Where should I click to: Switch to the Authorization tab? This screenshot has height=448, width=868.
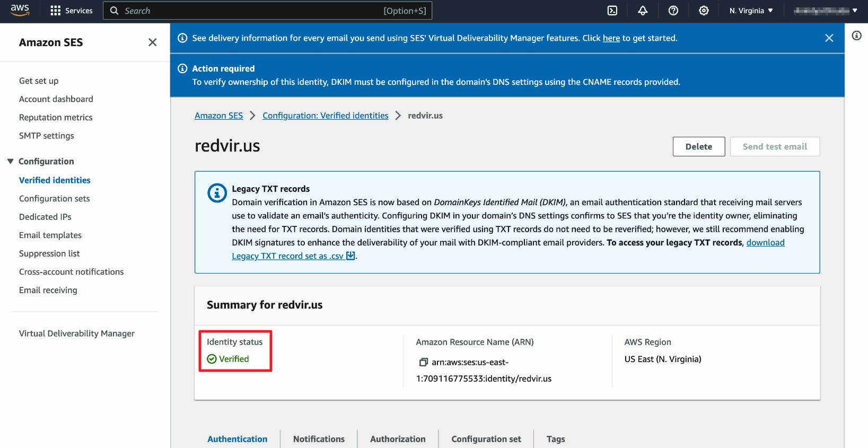pyautogui.click(x=398, y=439)
